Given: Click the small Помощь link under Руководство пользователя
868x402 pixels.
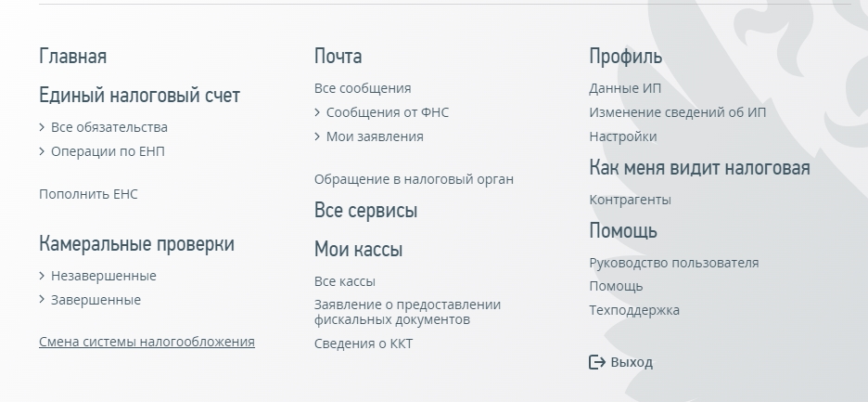Looking at the screenshot, I should 616,287.
